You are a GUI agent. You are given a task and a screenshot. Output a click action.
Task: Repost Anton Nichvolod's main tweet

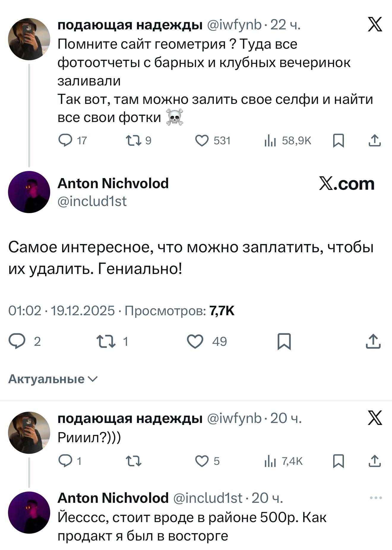point(106,341)
